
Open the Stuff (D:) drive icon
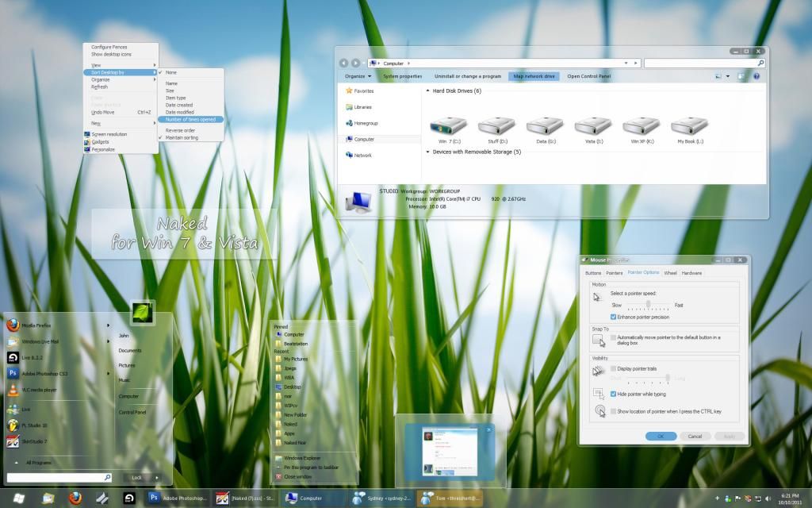click(496, 126)
